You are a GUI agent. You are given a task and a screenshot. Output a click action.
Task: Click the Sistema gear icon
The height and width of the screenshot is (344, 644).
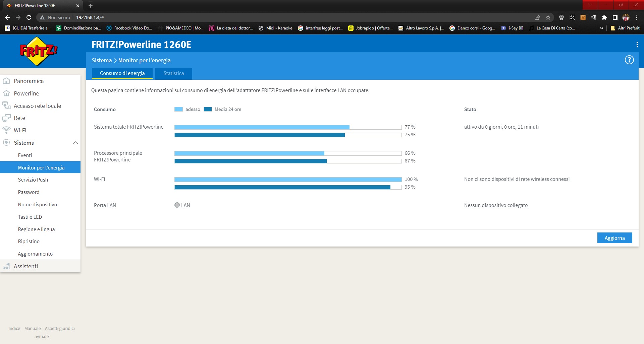click(x=6, y=143)
